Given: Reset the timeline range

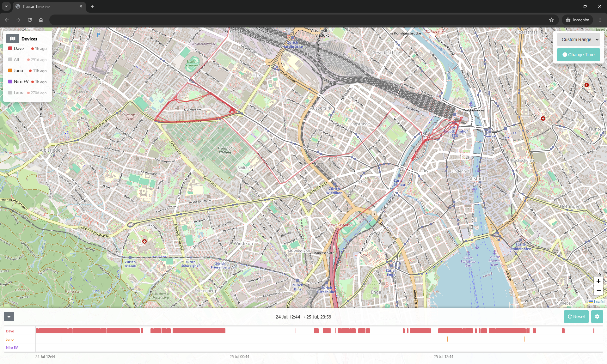Looking at the screenshot, I should pos(576,317).
